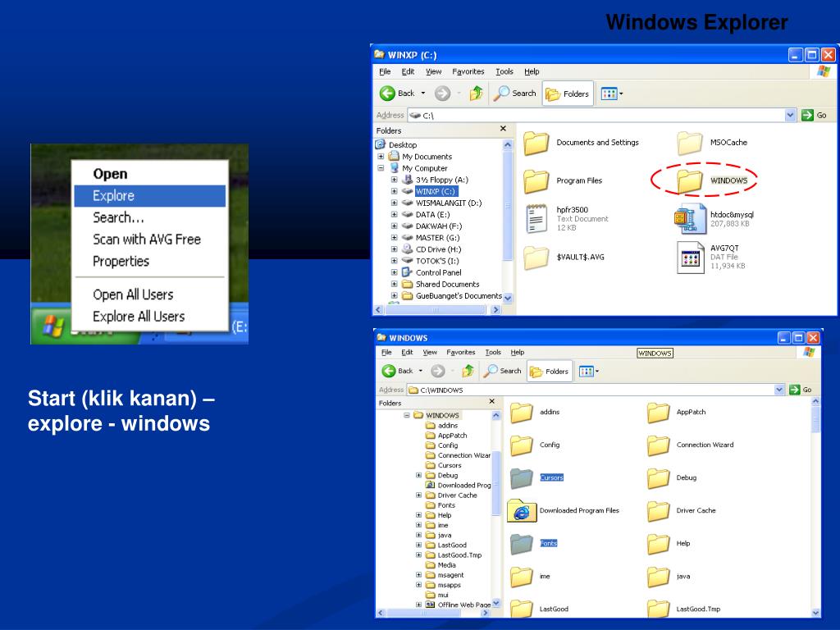Select the AVG7QT DAT file icon

click(x=690, y=258)
